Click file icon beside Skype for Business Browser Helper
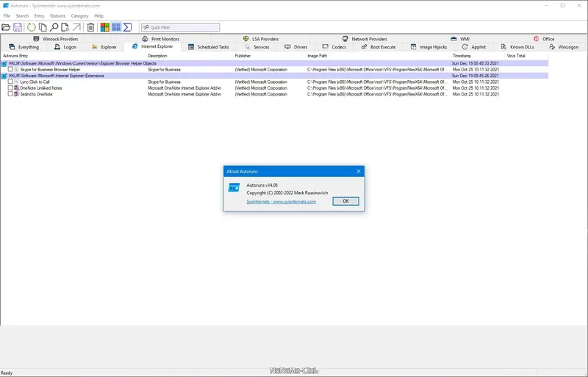 click(16, 69)
